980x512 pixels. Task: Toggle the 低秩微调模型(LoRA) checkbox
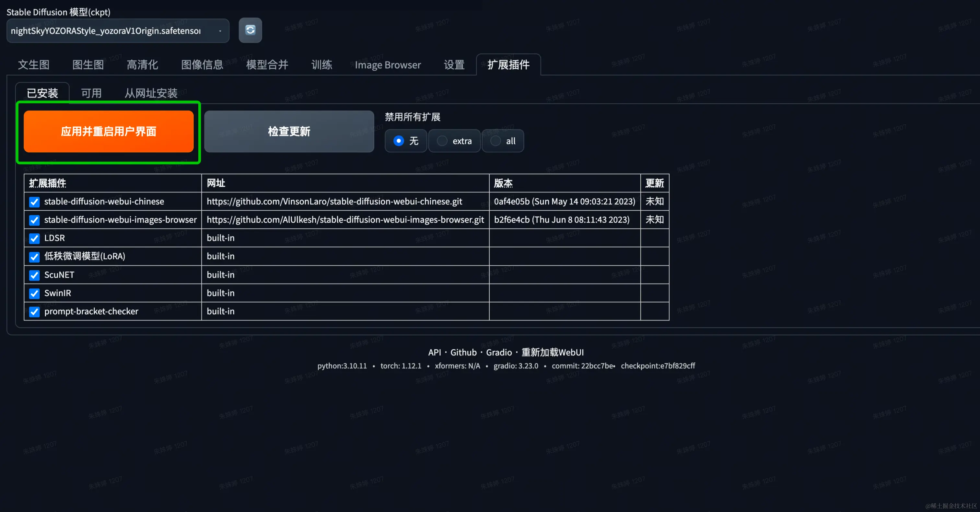coord(34,257)
